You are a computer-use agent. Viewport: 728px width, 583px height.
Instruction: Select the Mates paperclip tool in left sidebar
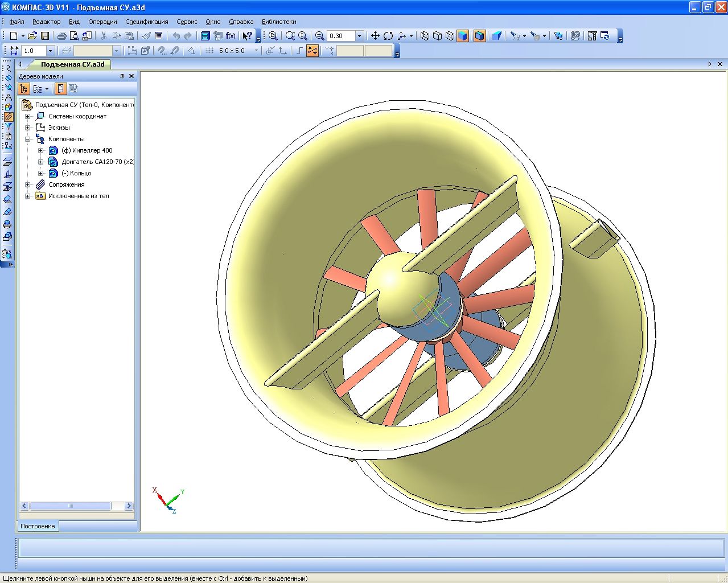point(8,117)
